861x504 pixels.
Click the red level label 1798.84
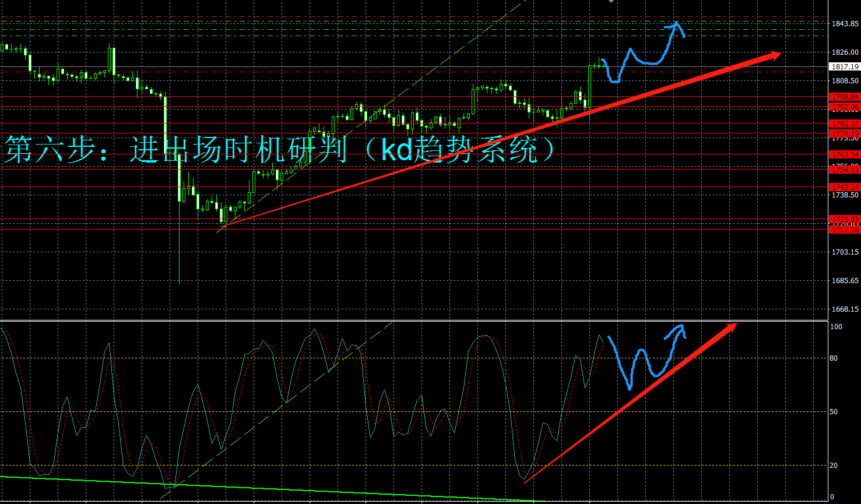tap(845, 97)
